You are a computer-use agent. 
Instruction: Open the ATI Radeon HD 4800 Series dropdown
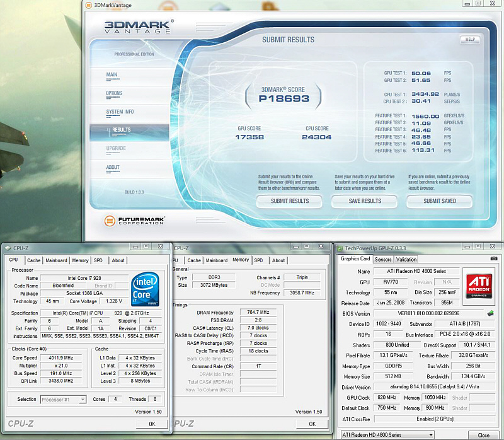[x=387, y=435]
